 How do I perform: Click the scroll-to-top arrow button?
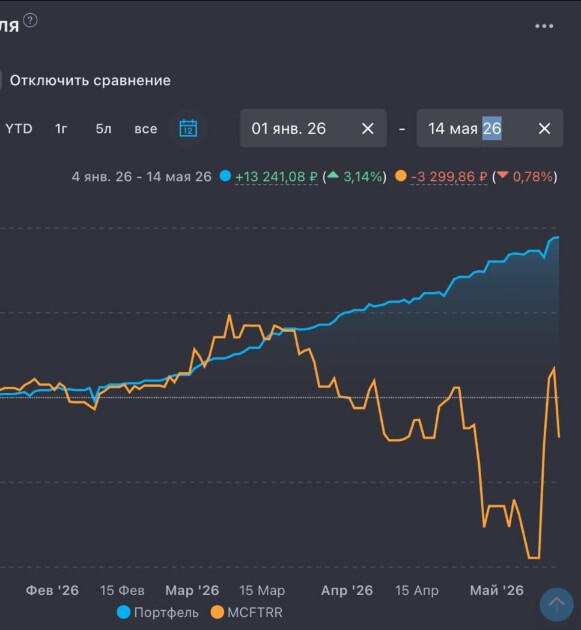coord(556,604)
